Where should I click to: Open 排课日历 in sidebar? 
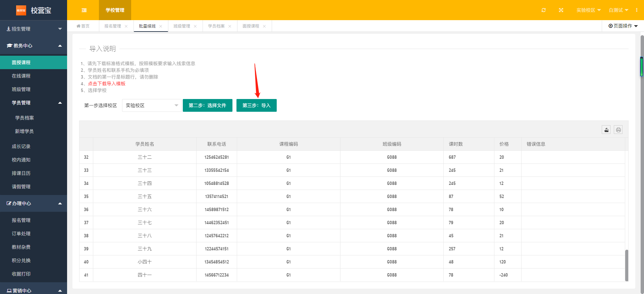(34, 173)
